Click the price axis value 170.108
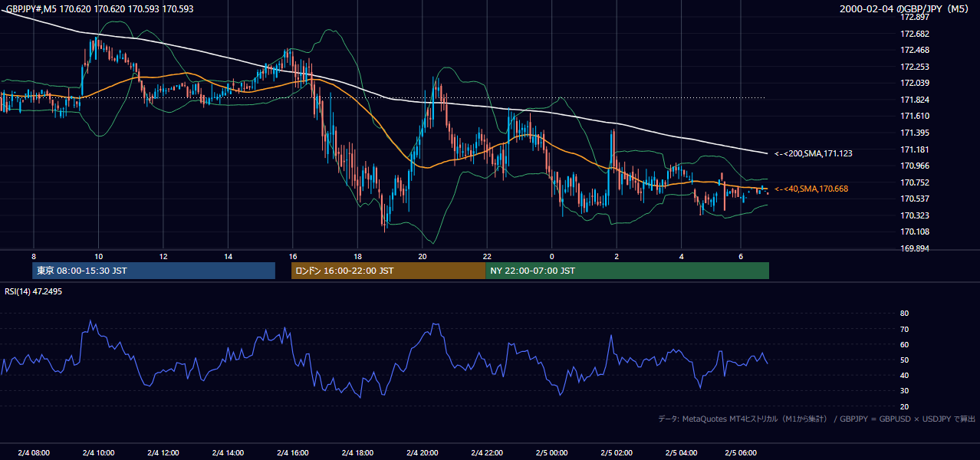Viewport: 980px width, 460px height. tap(915, 232)
